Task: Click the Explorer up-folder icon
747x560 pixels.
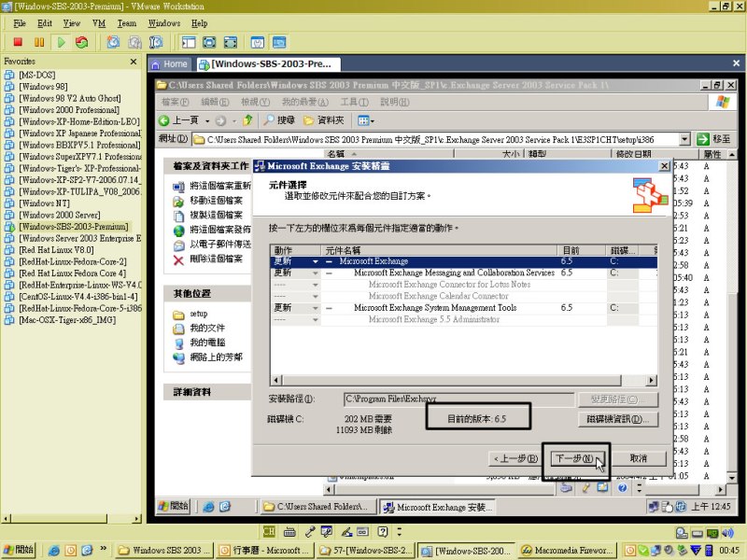Action: [247, 120]
